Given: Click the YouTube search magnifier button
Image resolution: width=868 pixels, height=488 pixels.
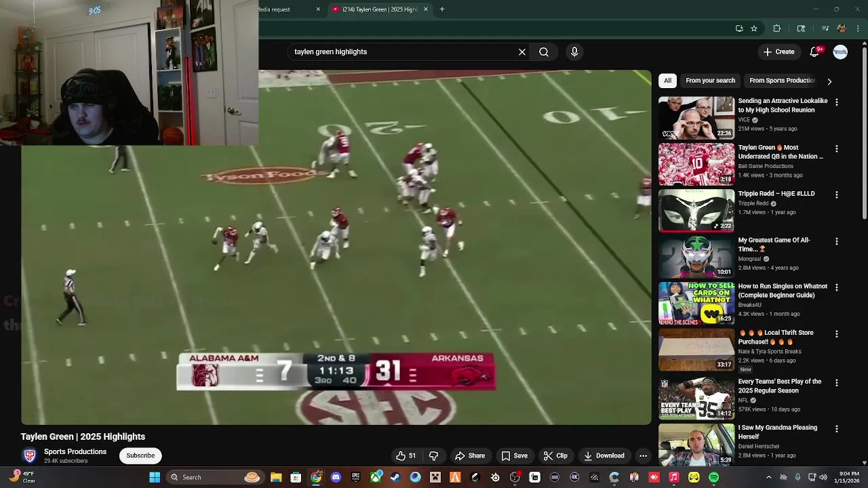Looking at the screenshot, I should click(x=544, y=52).
